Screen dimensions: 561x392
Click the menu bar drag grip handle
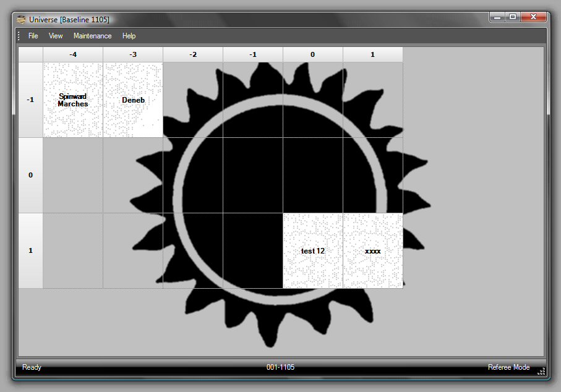click(x=19, y=36)
